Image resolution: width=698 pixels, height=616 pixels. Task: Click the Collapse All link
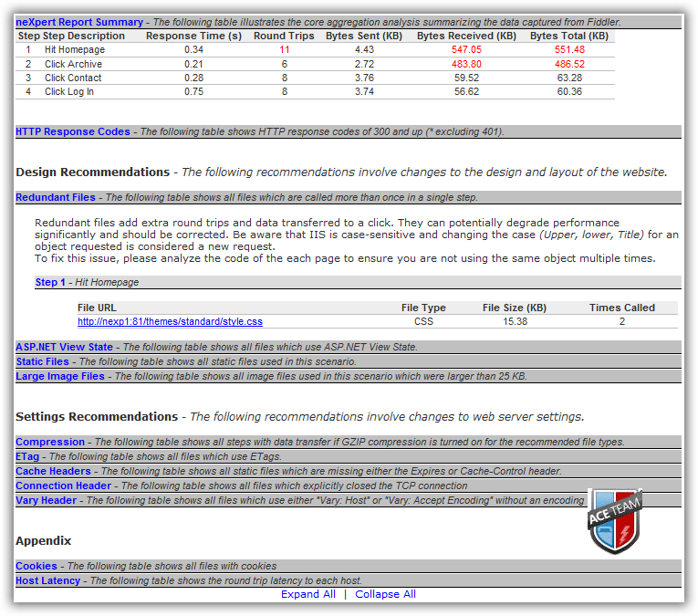pyautogui.click(x=386, y=594)
